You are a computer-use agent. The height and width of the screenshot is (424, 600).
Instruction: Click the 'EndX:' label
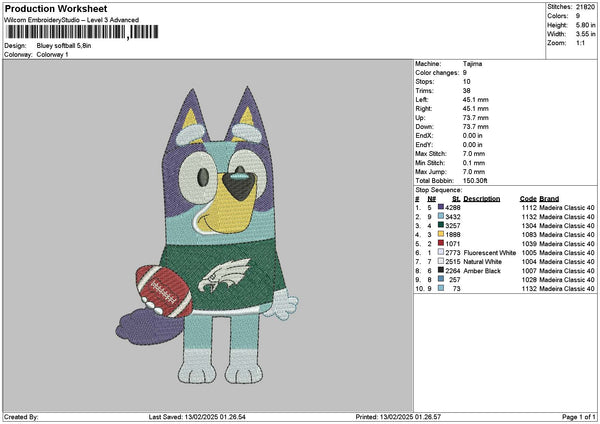pyautogui.click(x=424, y=136)
